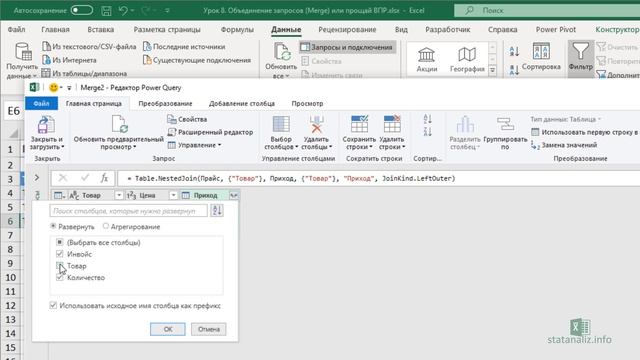Image resolution: width=640 pixels, height=360 pixels.
Task: Open Excel Power Pivot tab
Action: click(556, 29)
